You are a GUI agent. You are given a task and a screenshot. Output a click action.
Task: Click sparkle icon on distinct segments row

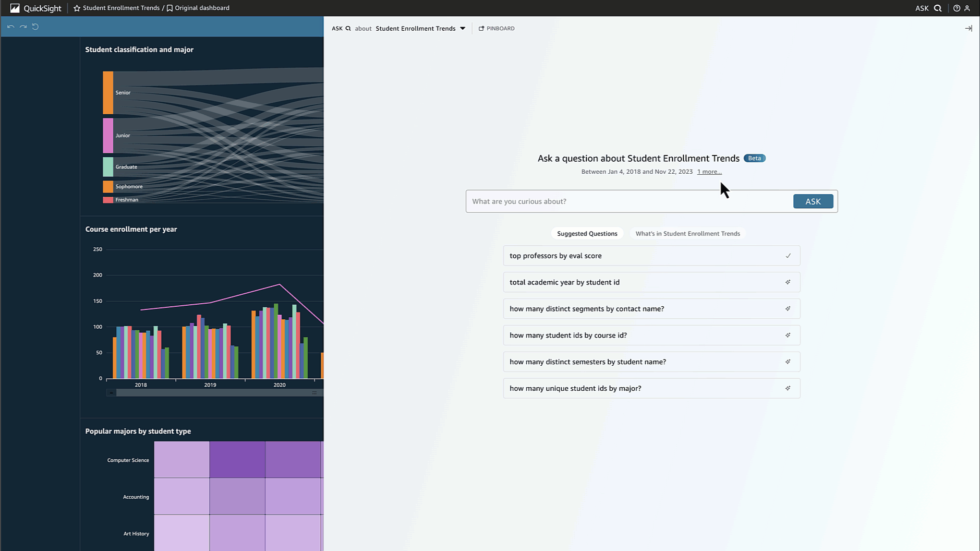[x=788, y=309]
